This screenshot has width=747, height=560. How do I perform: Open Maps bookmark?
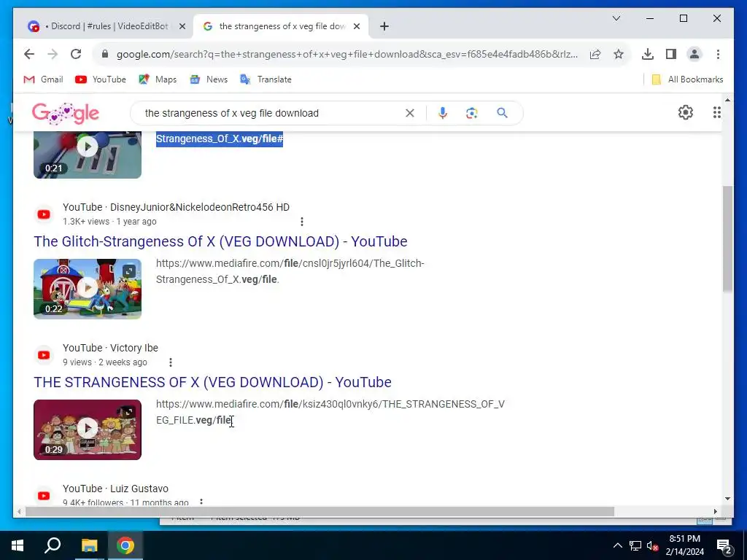pyautogui.click(x=158, y=79)
